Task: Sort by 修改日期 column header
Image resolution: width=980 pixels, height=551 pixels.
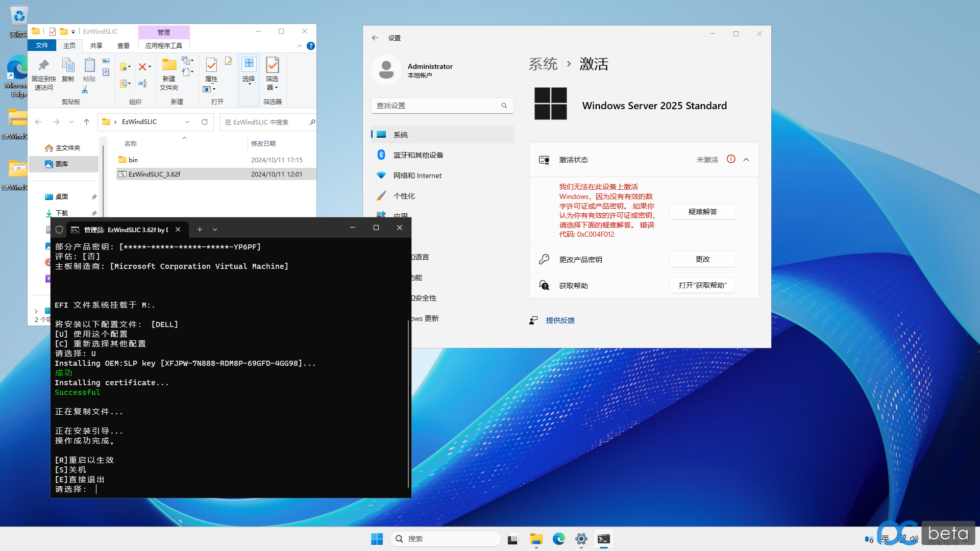Action: pyautogui.click(x=263, y=143)
